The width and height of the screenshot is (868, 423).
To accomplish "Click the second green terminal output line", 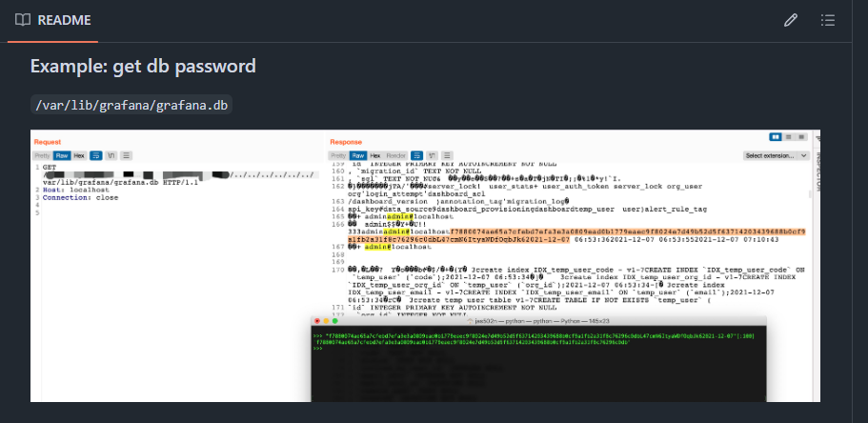I will pos(474,342).
